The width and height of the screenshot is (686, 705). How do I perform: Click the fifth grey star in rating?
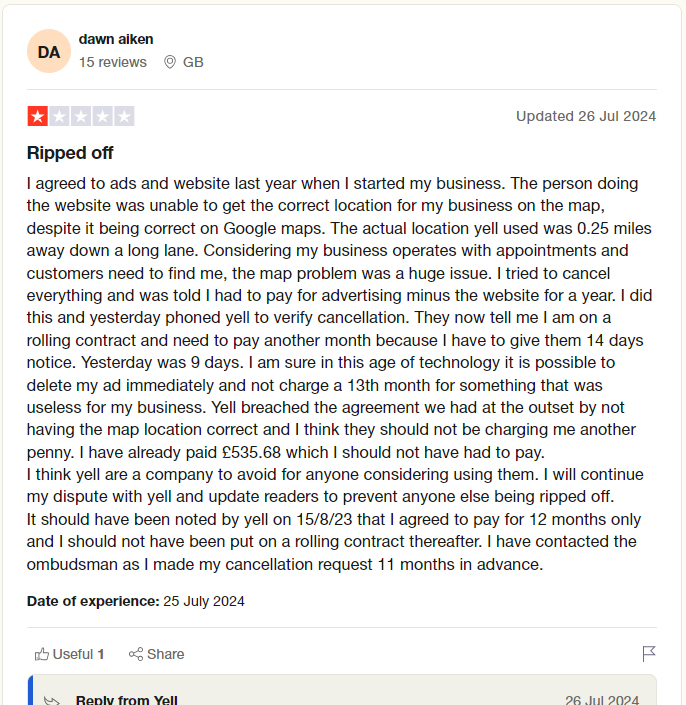pyautogui.click(x=124, y=116)
